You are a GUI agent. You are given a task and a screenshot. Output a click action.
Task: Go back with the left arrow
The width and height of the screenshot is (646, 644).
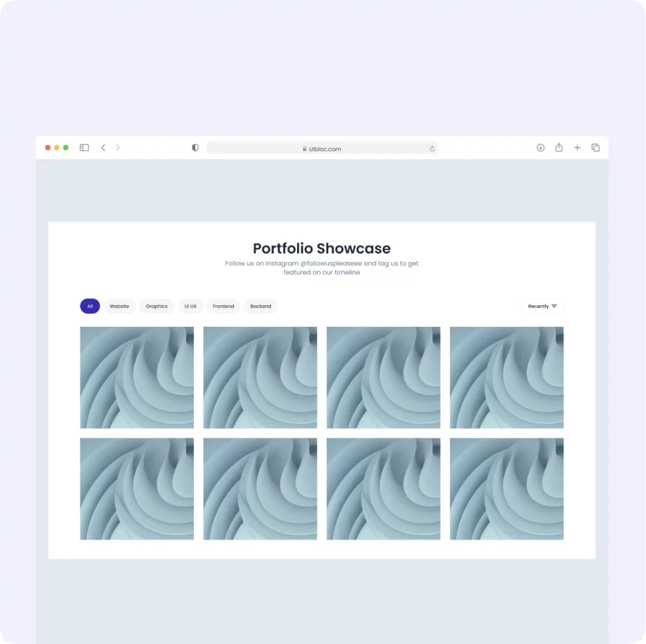pos(103,148)
